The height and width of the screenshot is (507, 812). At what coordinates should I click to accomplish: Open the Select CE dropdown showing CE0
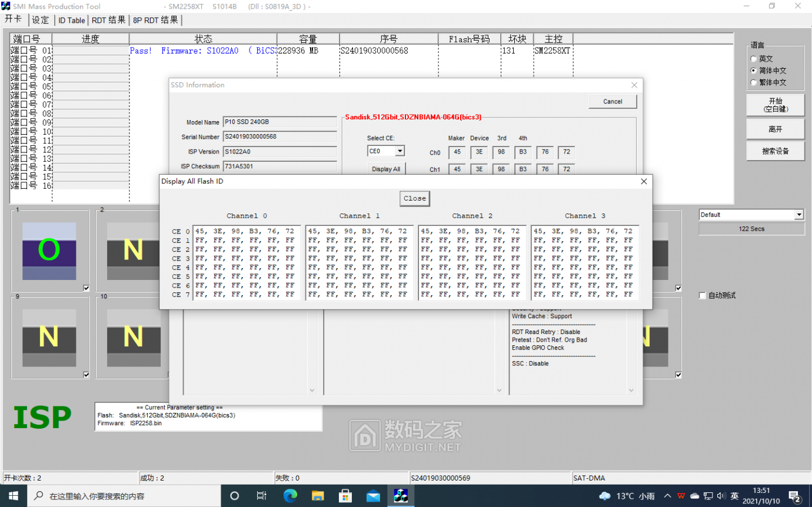(400, 151)
